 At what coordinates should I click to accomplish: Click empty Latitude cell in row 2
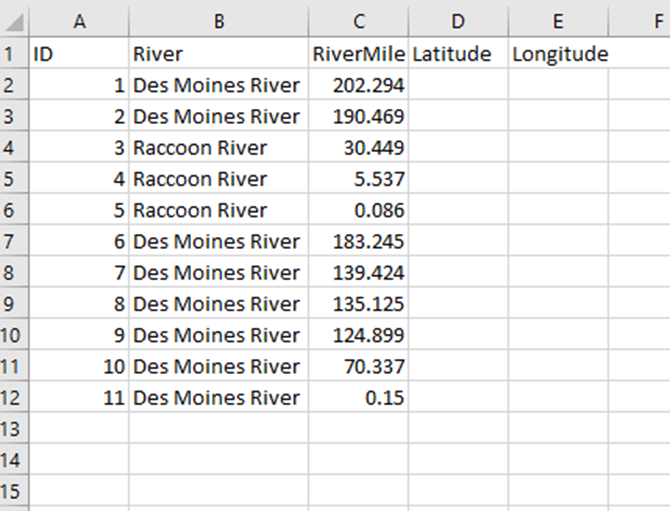coord(458,85)
